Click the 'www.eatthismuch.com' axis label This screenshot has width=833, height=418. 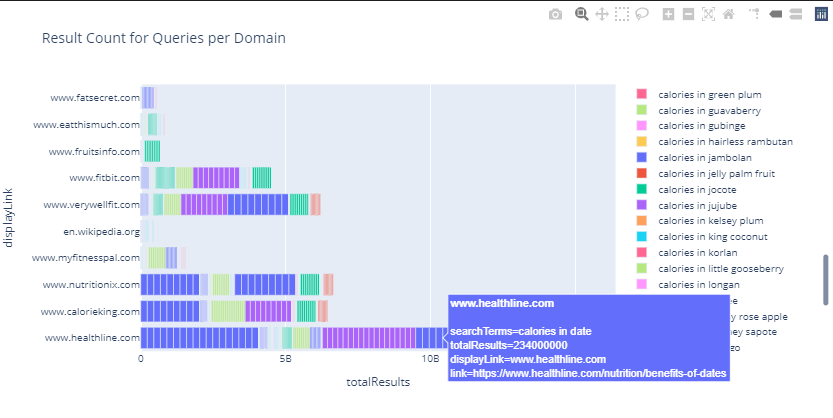(x=86, y=125)
